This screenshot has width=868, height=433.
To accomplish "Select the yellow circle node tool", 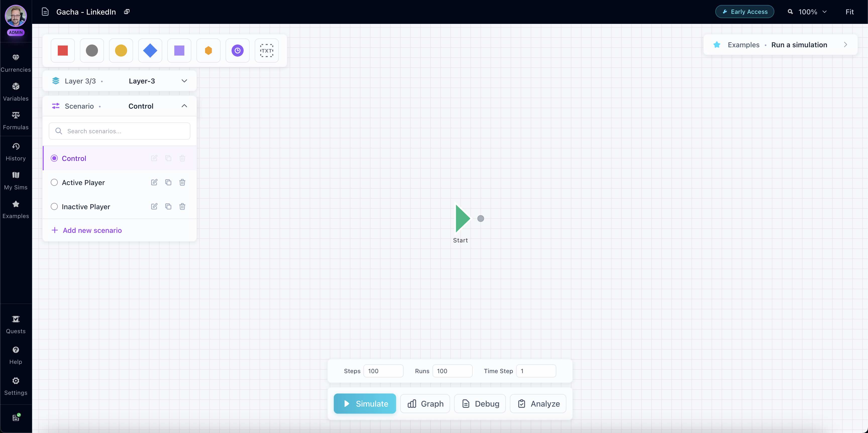I will click(121, 51).
